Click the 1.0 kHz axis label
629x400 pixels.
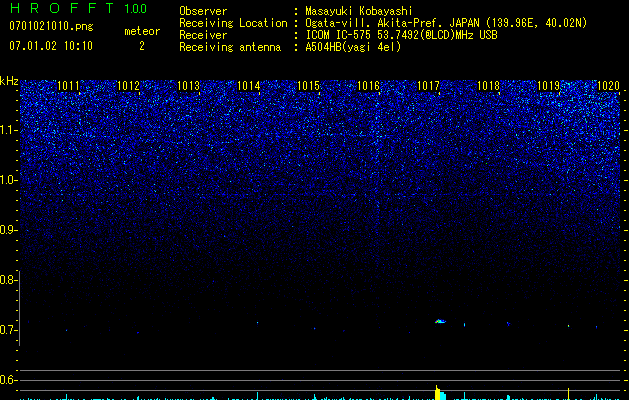pos(9,180)
